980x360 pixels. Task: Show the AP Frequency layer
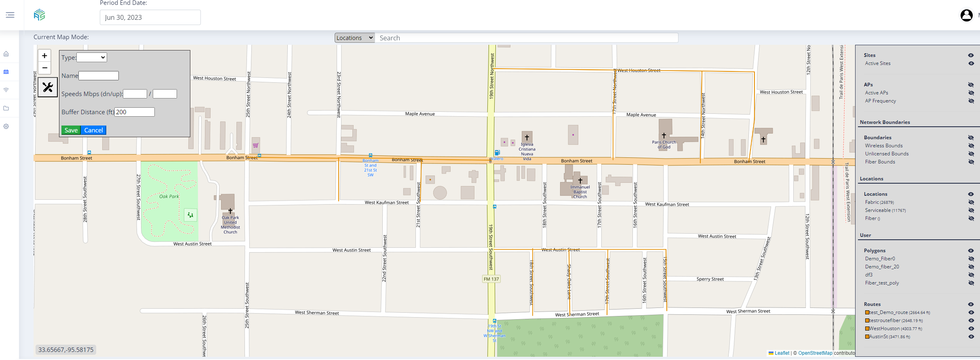click(971, 101)
